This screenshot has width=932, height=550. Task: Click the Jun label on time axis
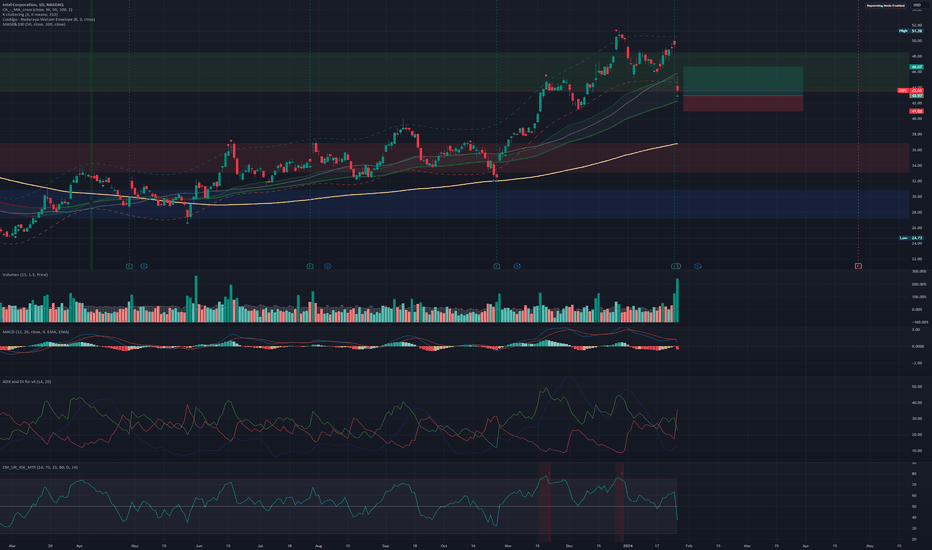click(x=199, y=545)
